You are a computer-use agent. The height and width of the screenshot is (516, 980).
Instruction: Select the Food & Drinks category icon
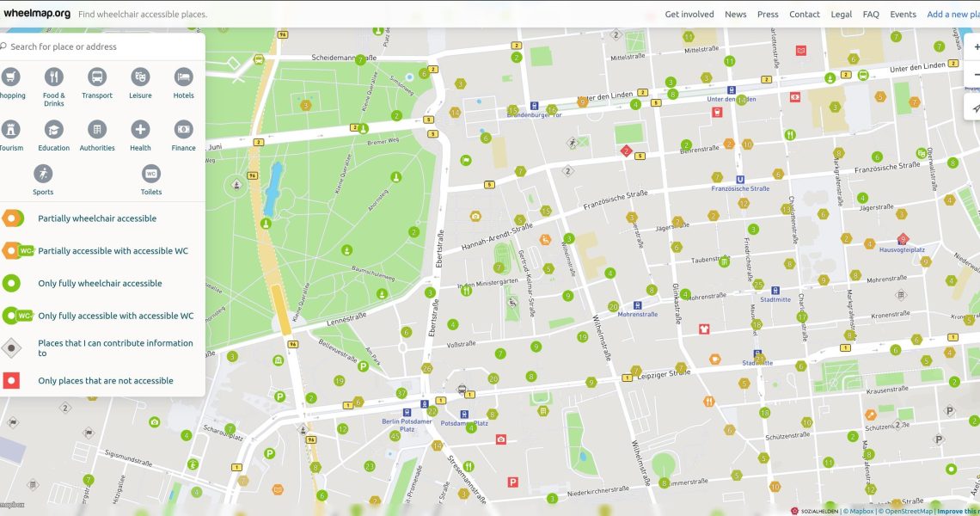pyautogui.click(x=54, y=77)
